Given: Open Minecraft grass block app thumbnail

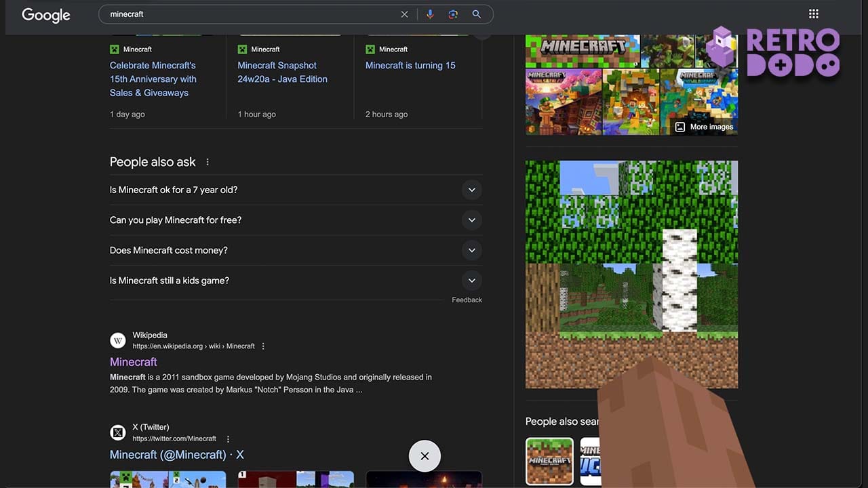Looking at the screenshot, I should tap(549, 462).
